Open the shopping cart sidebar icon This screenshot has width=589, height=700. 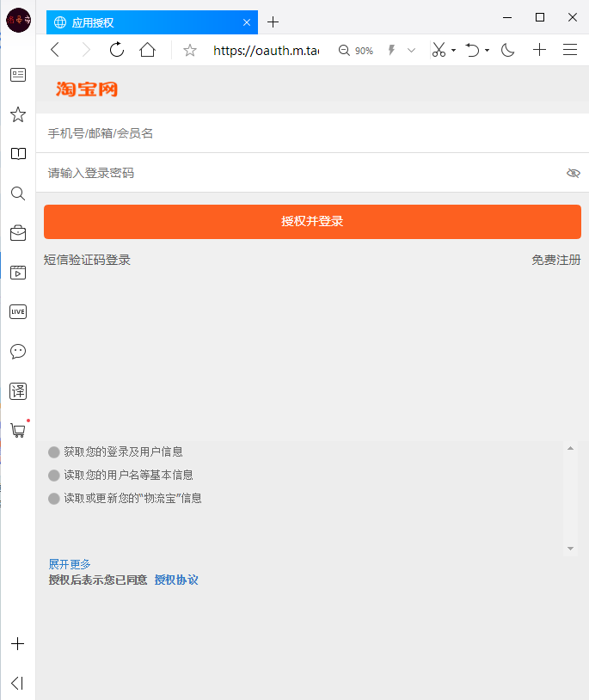click(18, 430)
